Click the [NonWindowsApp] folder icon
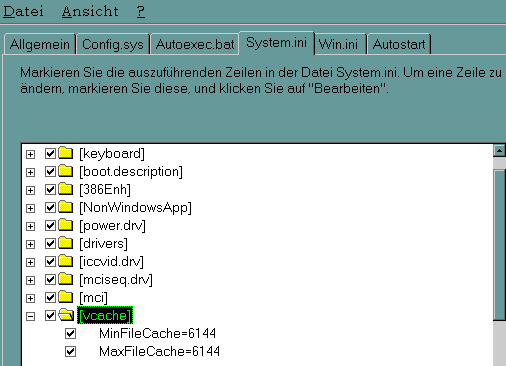506x366 pixels. click(66, 207)
